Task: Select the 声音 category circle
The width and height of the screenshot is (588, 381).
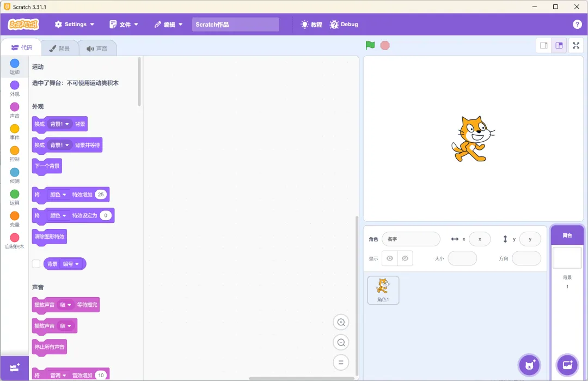Action: (15, 107)
